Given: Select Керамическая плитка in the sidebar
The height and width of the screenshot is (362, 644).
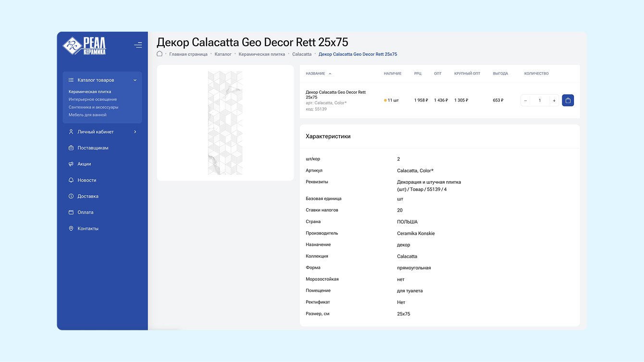Looking at the screenshot, I should pyautogui.click(x=90, y=92).
